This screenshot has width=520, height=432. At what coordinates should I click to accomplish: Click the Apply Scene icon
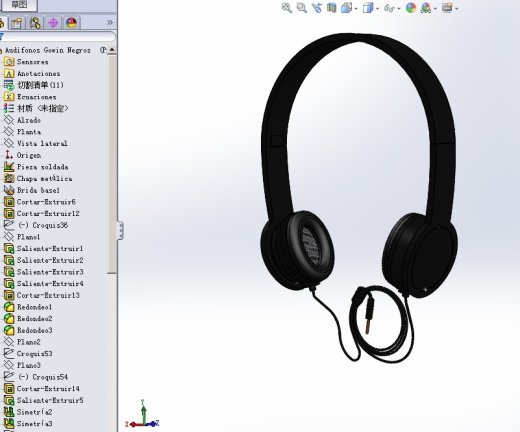426,8
